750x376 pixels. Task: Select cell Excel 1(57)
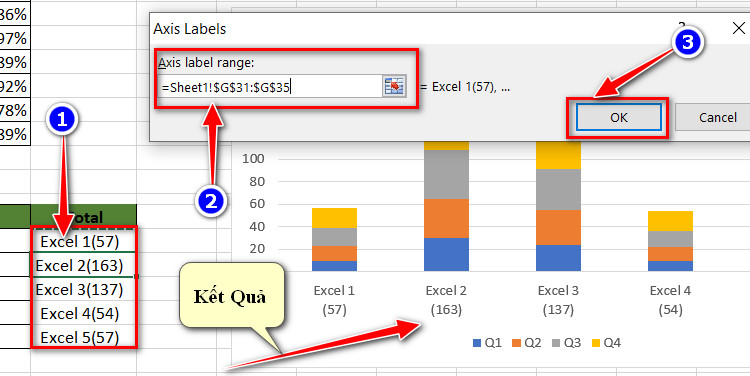[x=83, y=242]
